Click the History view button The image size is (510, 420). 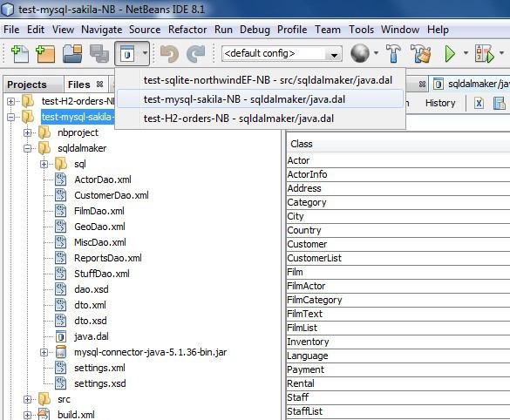click(440, 103)
